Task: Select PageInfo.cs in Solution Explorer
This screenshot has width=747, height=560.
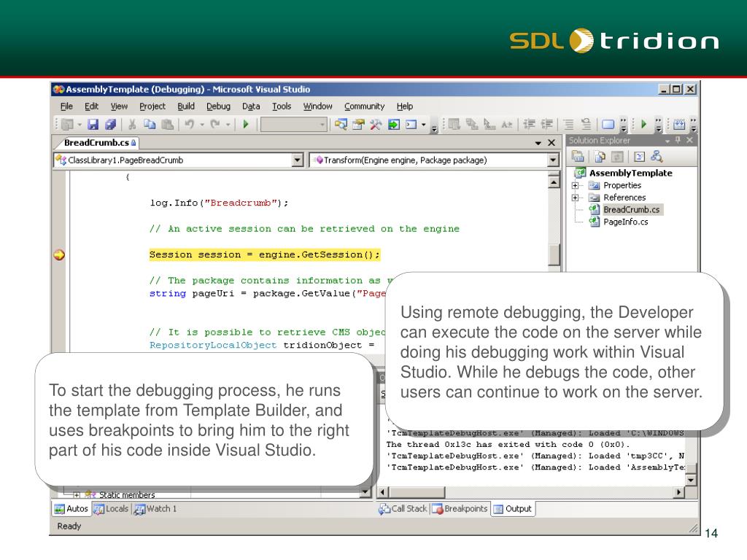Action: 625,222
